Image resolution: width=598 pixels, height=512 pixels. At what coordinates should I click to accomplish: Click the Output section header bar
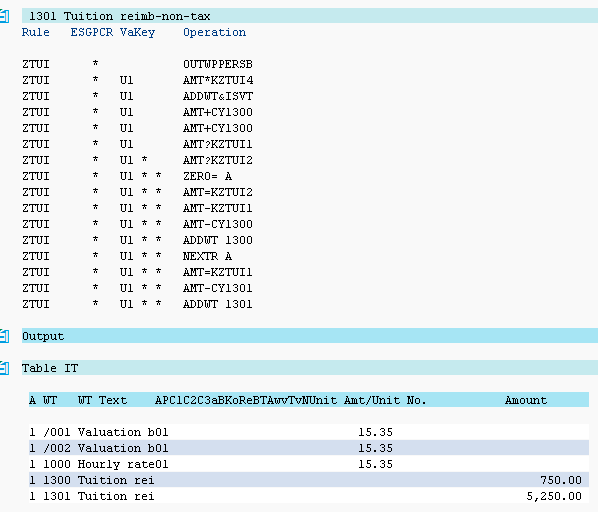[x=310, y=336]
